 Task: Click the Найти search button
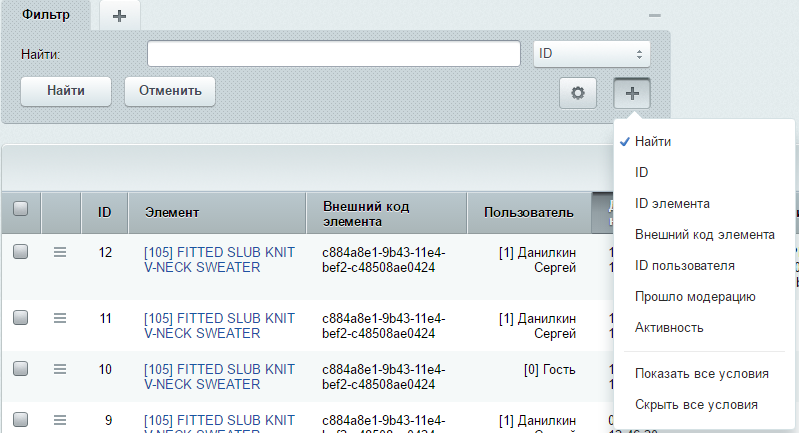click(x=66, y=91)
